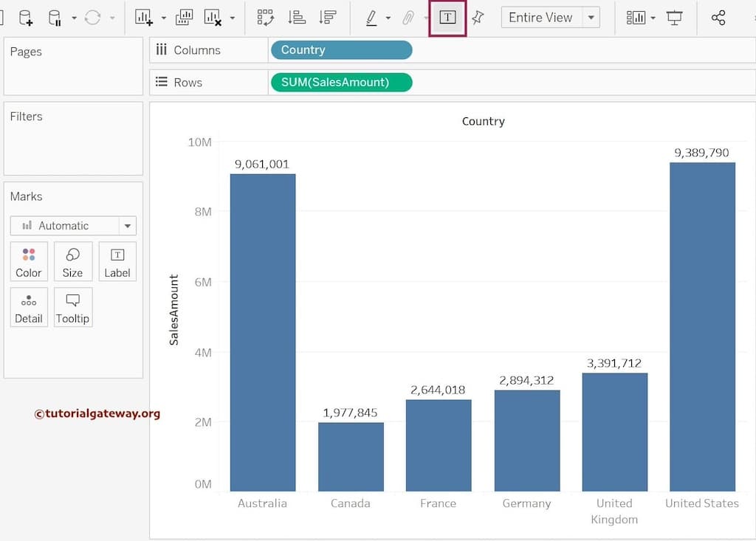Sort bars descending with toolbar icon
756x541 pixels.
tap(328, 18)
